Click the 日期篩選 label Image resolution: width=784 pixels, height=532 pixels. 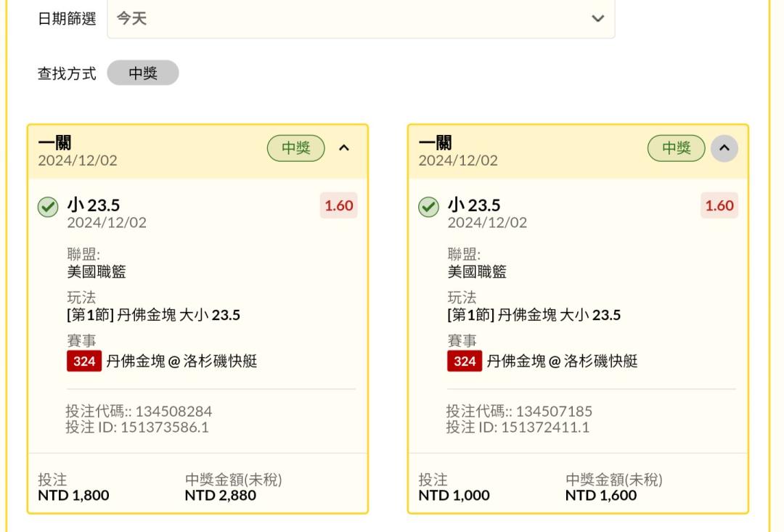click(67, 18)
